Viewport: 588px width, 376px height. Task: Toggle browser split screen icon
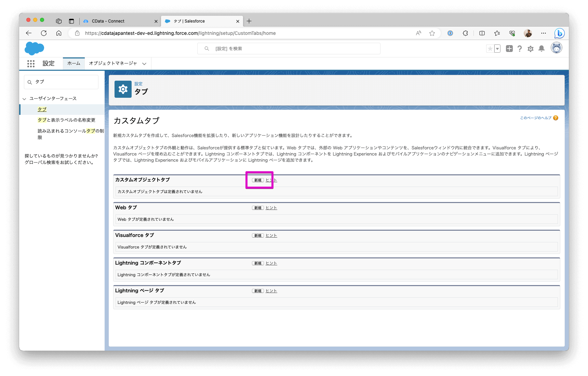(x=482, y=33)
